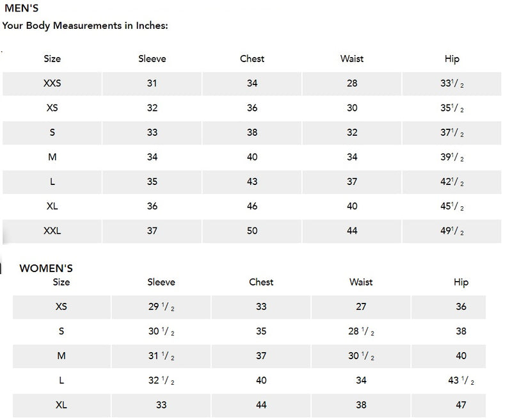This screenshot has height=420, width=512.
Task: Click 'Your Body Measurements in Inches' text
Action: (x=85, y=26)
